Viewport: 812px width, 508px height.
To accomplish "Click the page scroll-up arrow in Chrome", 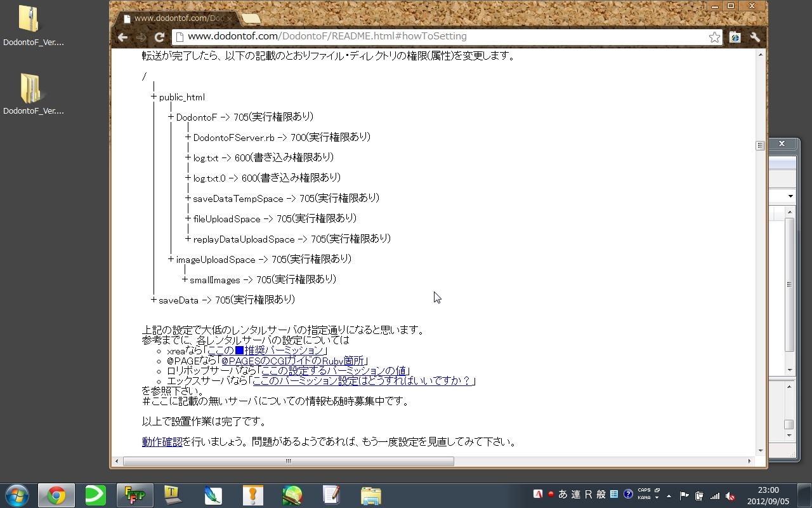I will [760, 55].
